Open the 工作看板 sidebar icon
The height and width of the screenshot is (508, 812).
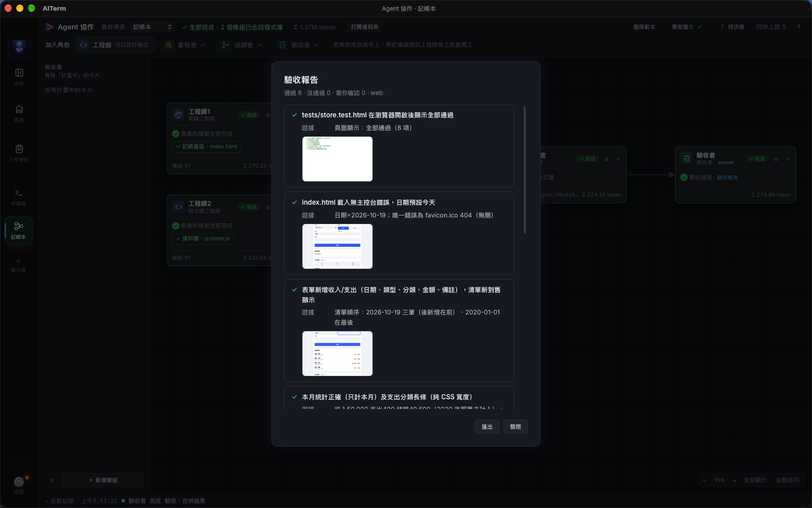pyautogui.click(x=19, y=153)
